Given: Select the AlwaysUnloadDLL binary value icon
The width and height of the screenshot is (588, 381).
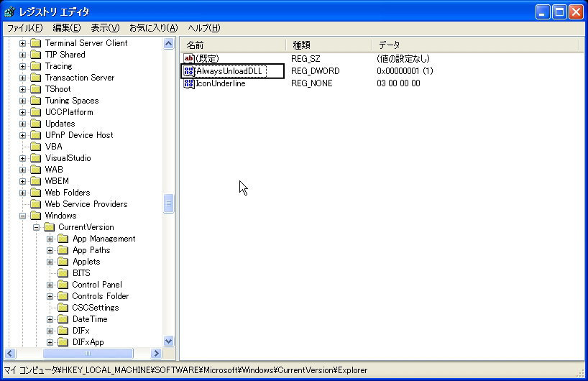Looking at the screenshot, I should pos(188,71).
